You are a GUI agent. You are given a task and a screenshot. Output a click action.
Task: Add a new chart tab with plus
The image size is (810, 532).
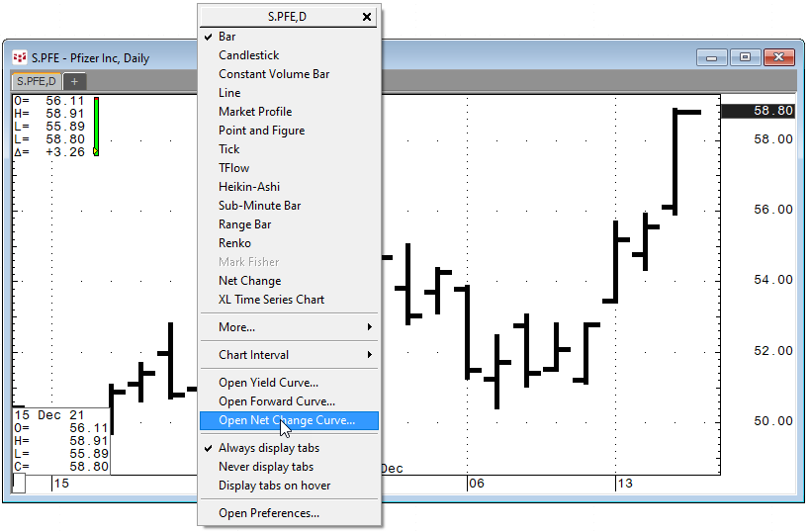coord(74,81)
